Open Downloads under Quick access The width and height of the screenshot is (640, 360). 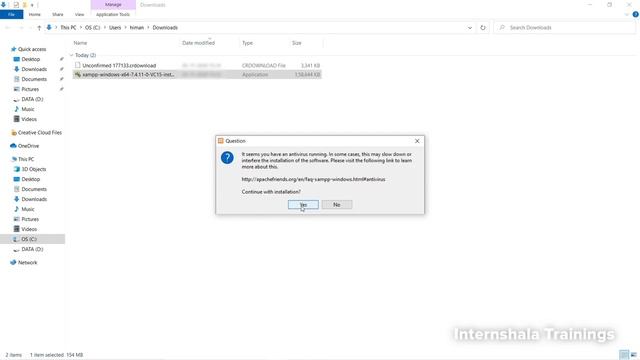point(34,69)
